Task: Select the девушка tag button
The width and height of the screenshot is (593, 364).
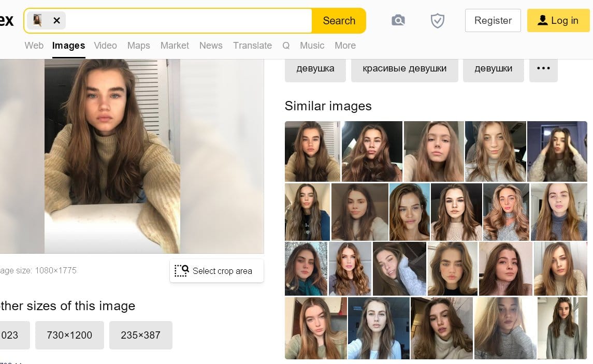Action: 315,68
